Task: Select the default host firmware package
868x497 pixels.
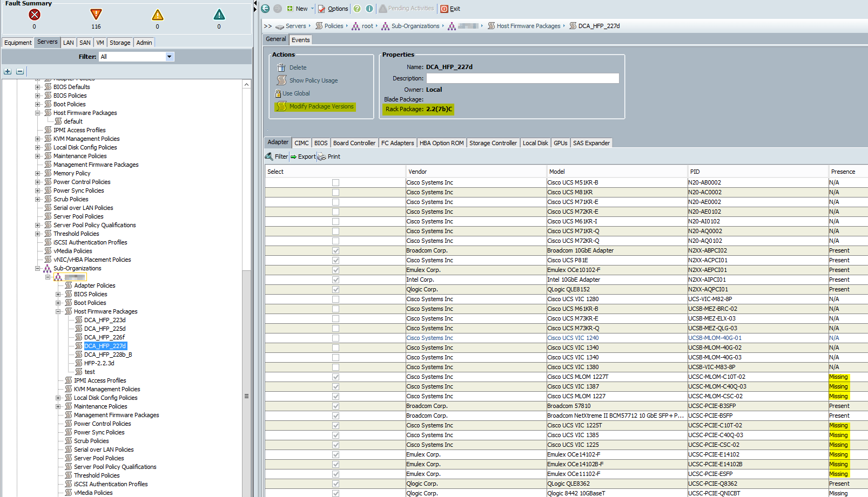Action: coord(73,121)
